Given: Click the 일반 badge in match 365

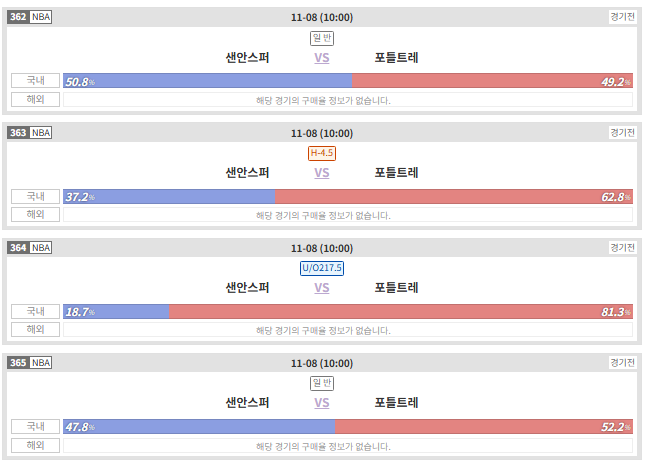Looking at the screenshot, I should coord(322,383).
